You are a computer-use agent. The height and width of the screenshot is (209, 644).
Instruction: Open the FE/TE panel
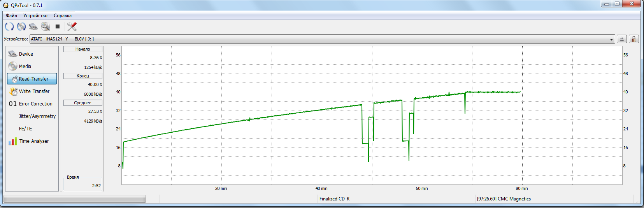click(x=25, y=129)
